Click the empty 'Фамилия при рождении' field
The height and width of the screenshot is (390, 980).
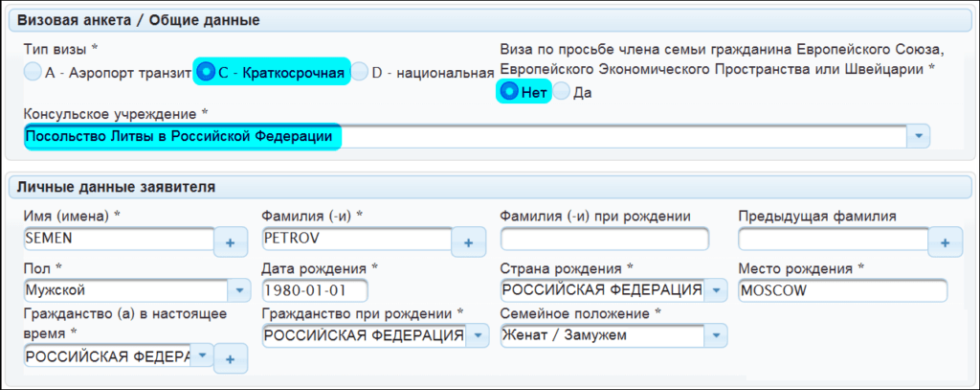604,239
